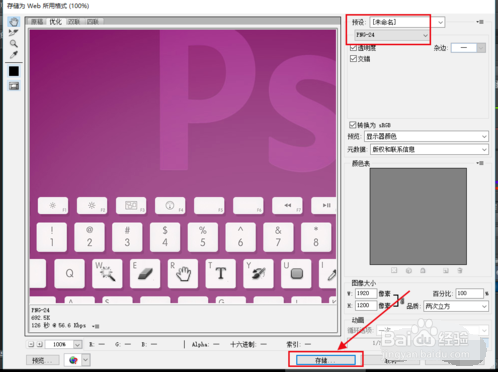Open the browser selection dropdown arrow
This screenshot has width=498, height=372.
[86, 360]
